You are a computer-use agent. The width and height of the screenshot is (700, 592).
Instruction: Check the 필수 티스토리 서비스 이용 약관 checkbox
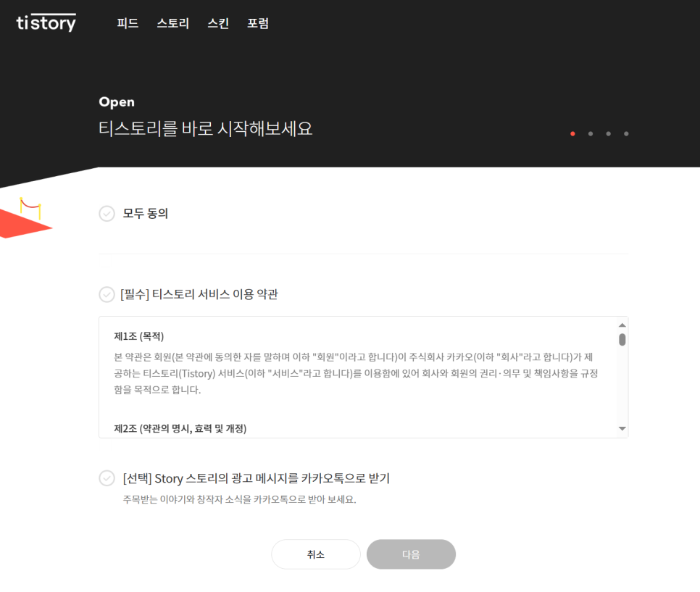107,295
